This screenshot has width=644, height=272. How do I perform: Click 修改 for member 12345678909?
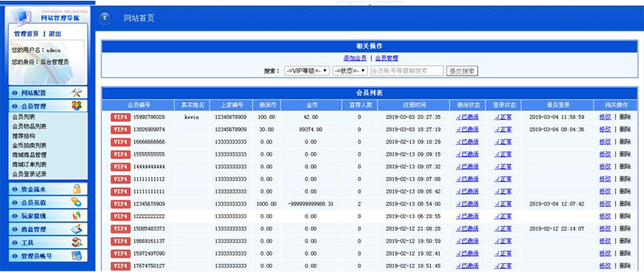(x=605, y=204)
